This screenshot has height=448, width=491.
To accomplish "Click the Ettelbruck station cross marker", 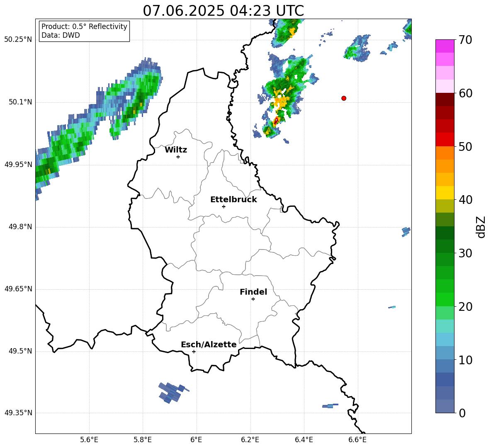I will (224, 206).
